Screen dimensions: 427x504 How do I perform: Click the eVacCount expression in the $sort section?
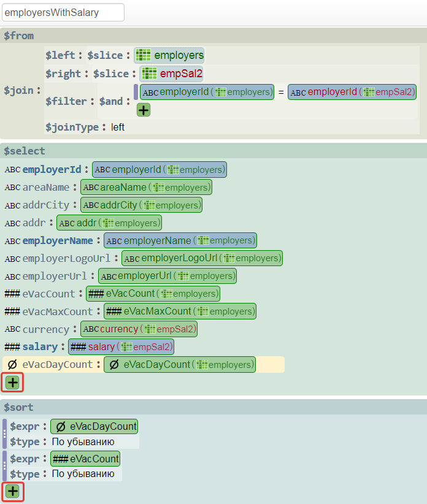tap(85, 459)
